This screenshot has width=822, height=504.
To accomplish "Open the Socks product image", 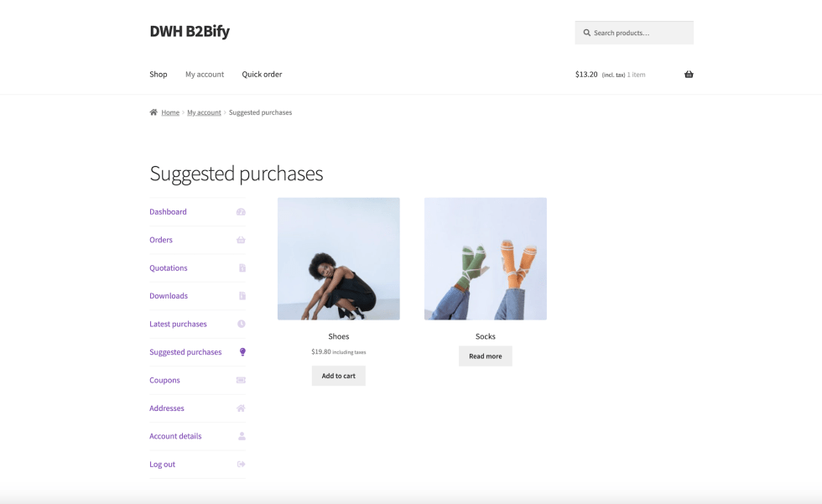I will click(485, 258).
